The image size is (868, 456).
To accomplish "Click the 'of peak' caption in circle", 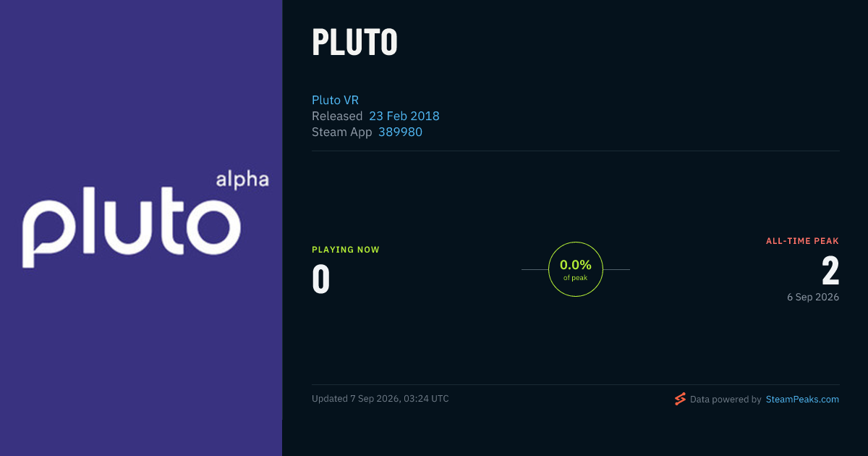I will [576, 278].
